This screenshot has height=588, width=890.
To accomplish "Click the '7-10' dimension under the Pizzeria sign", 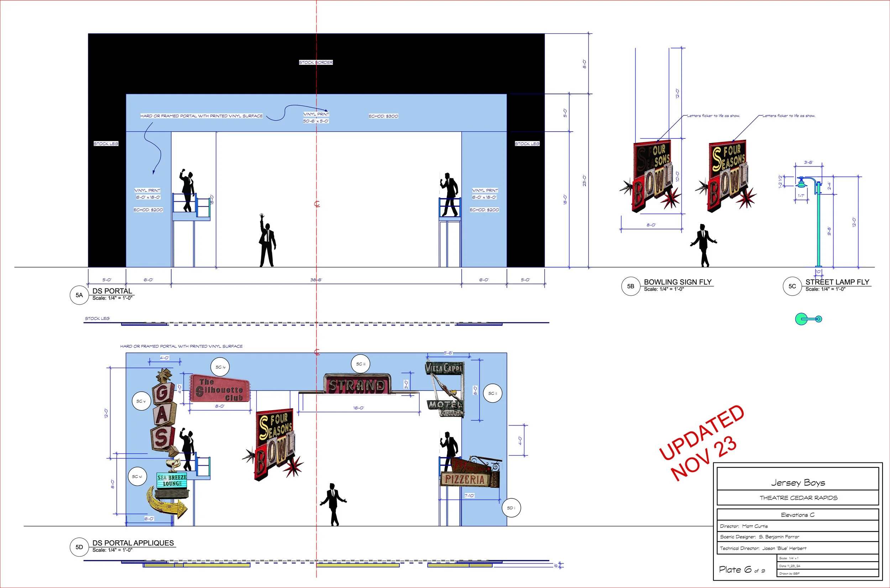I will point(470,496).
